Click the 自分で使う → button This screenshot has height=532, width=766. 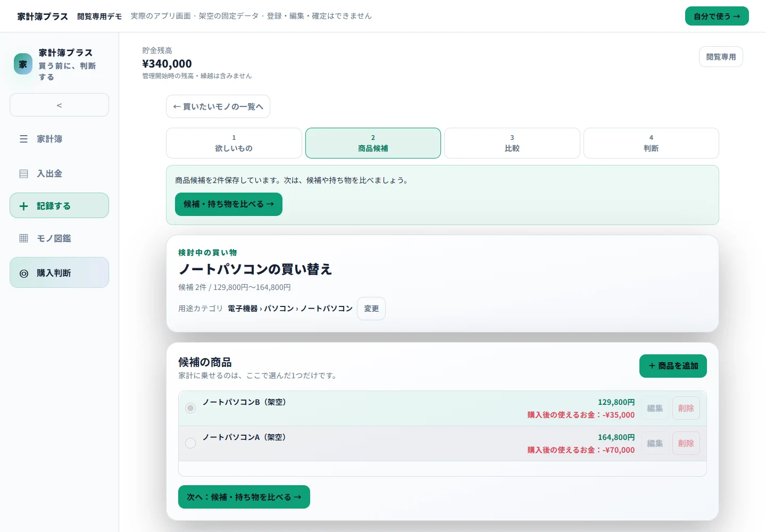(717, 16)
